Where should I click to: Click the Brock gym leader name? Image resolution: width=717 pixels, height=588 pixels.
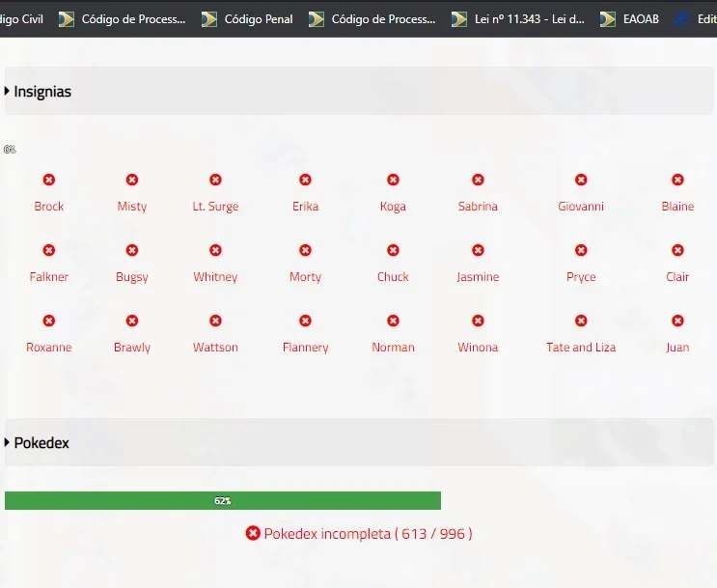tap(49, 207)
